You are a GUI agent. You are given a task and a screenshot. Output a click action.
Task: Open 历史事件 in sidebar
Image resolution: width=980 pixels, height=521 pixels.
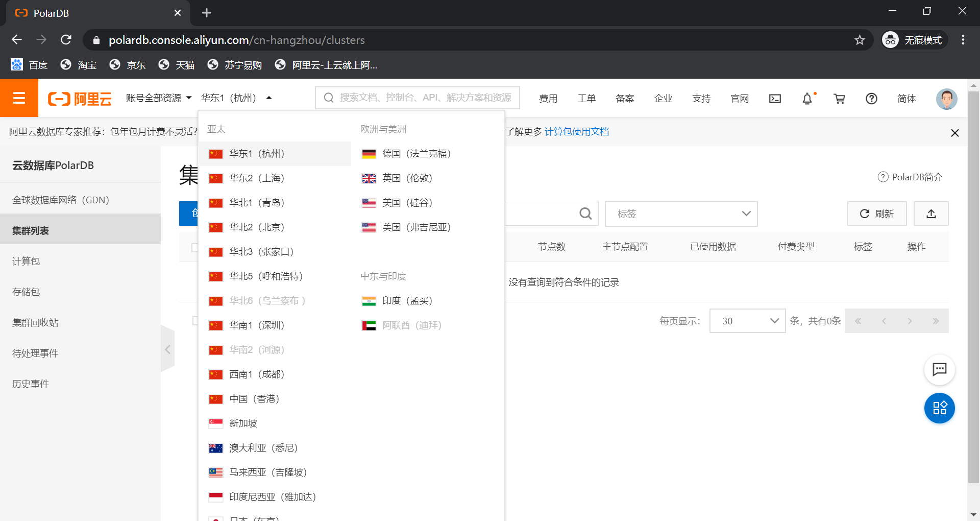(80, 384)
